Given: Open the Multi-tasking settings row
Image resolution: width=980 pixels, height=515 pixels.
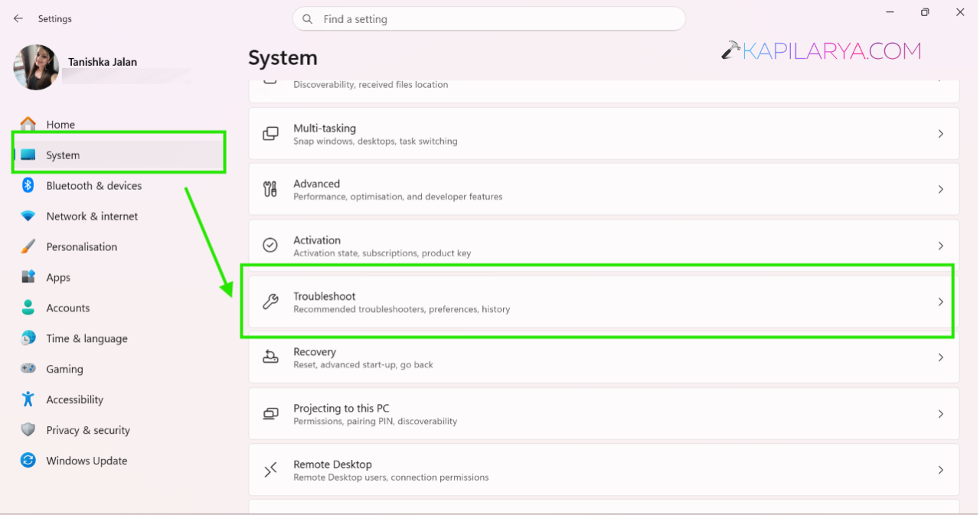Looking at the screenshot, I should click(x=604, y=134).
